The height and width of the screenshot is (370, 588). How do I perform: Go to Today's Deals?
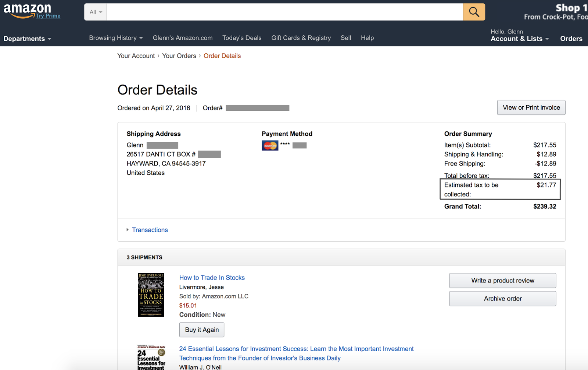tap(242, 38)
